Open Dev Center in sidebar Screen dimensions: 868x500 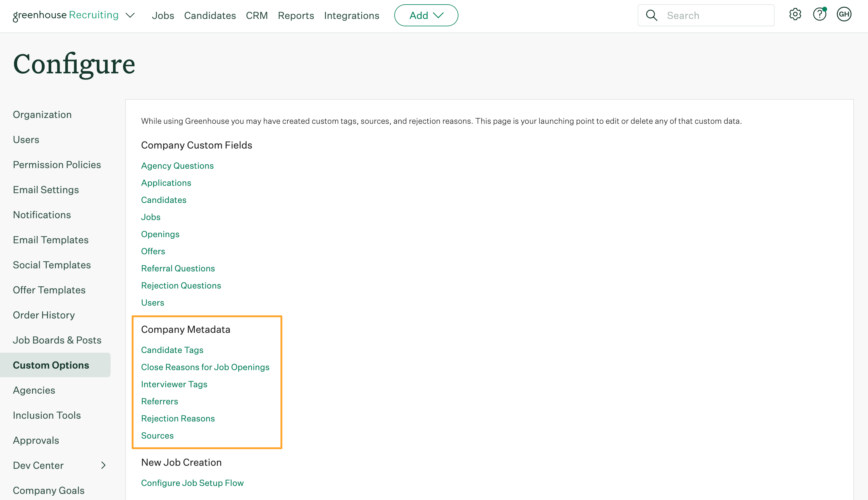coord(38,466)
